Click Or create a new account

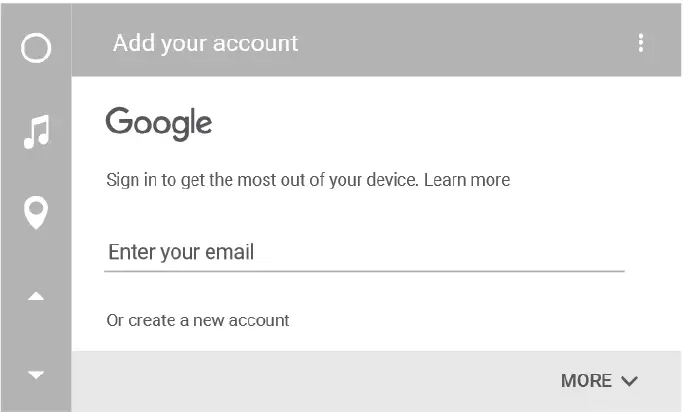pos(198,321)
